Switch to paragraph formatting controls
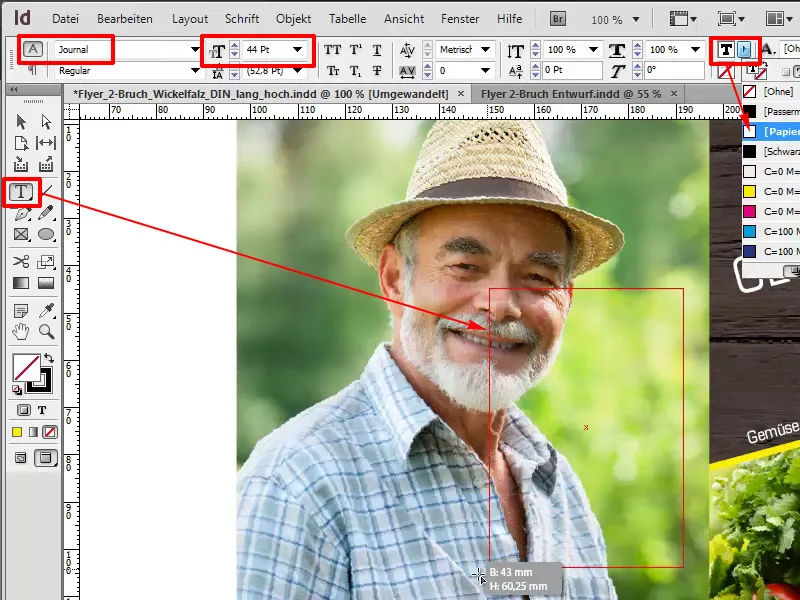Viewport: 800px width, 600px height. tap(32, 70)
